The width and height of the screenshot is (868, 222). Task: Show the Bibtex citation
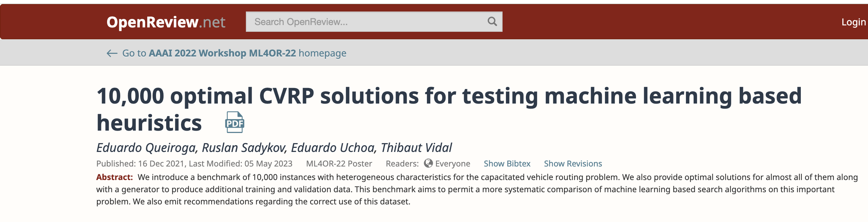pos(507,164)
